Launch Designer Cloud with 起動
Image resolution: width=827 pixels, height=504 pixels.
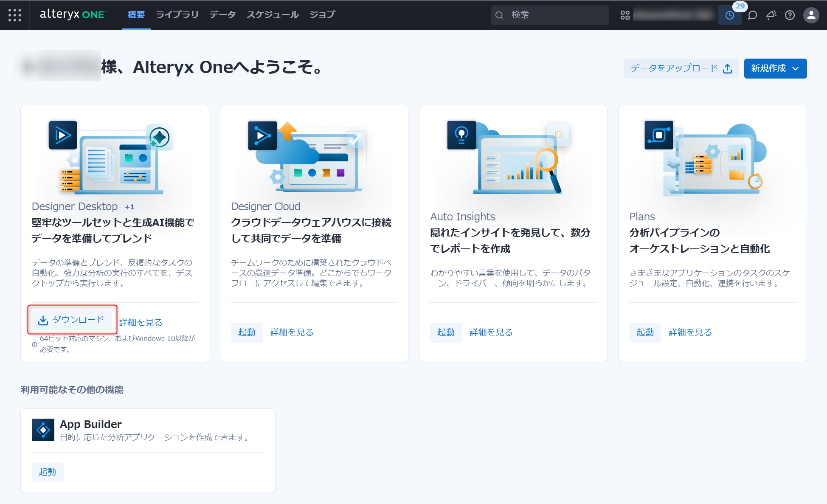[247, 332]
